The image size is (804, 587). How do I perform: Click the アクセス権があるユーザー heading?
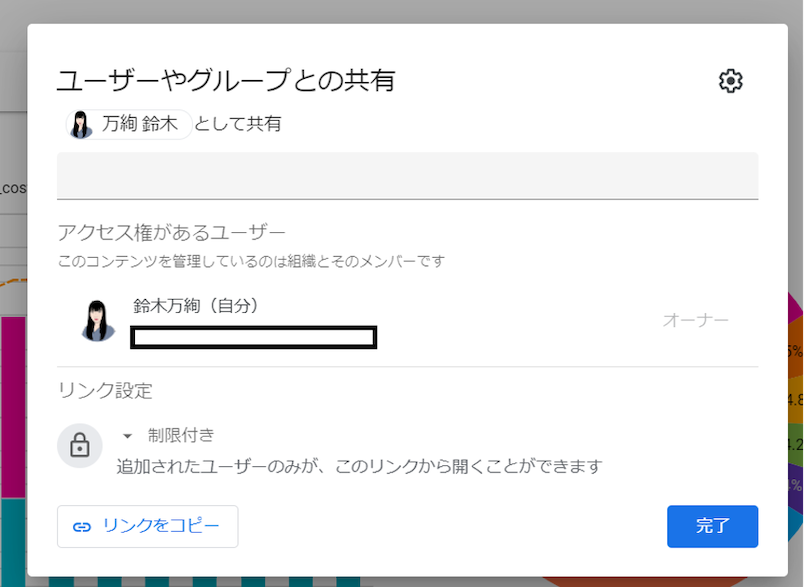point(171,233)
